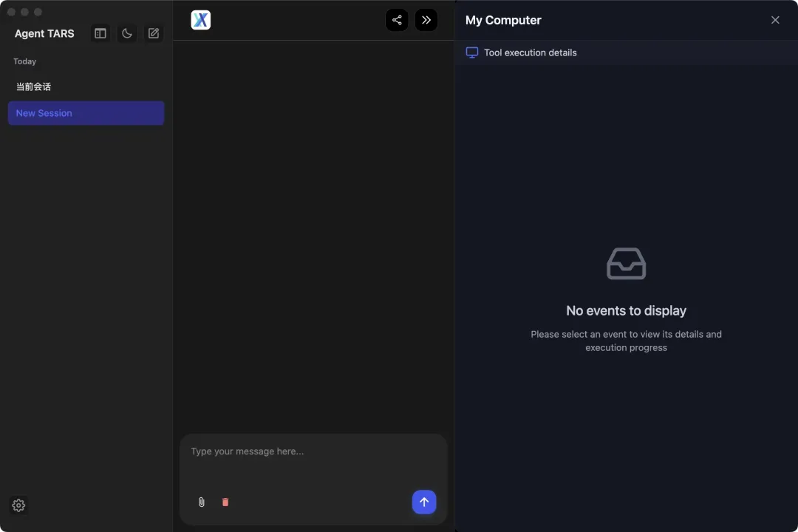Collapse the panel with the double-chevron button
Viewport: 798px width, 532px height.
pos(426,20)
